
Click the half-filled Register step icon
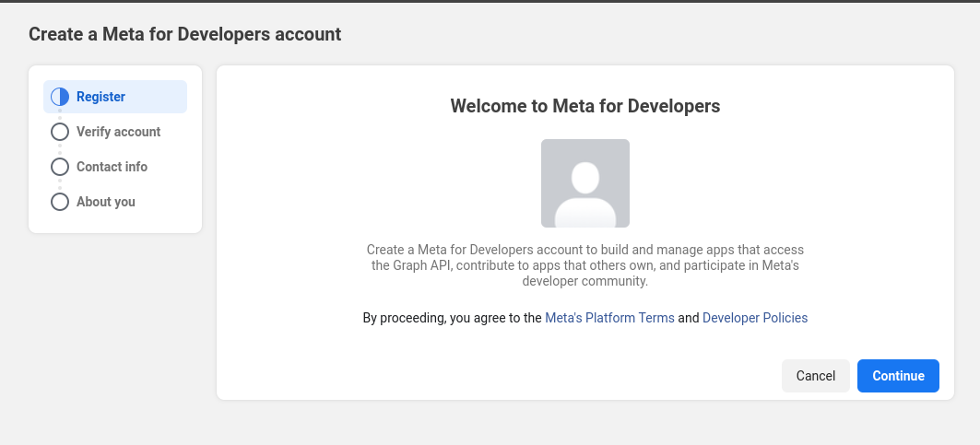pos(60,97)
